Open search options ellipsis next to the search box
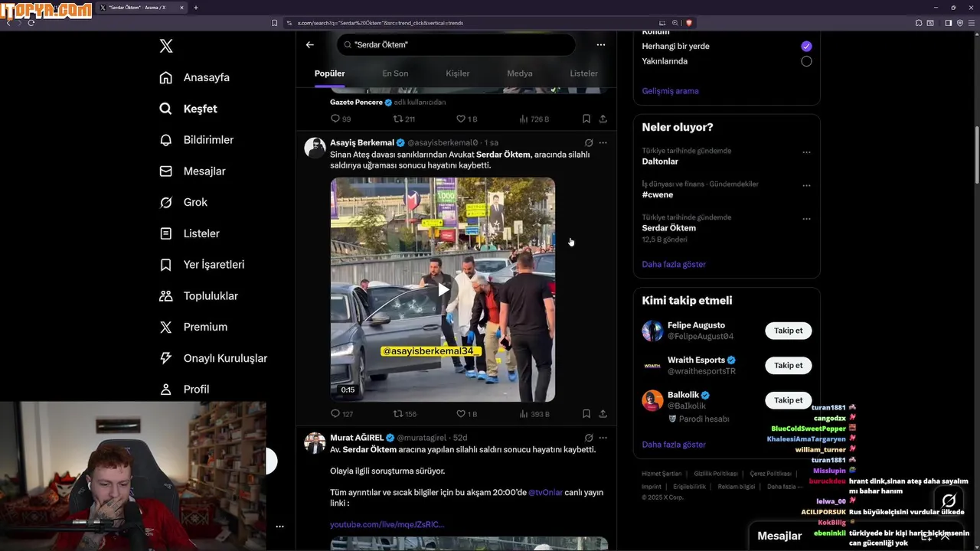The width and height of the screenshot is (980, 551). pos(601,44)
